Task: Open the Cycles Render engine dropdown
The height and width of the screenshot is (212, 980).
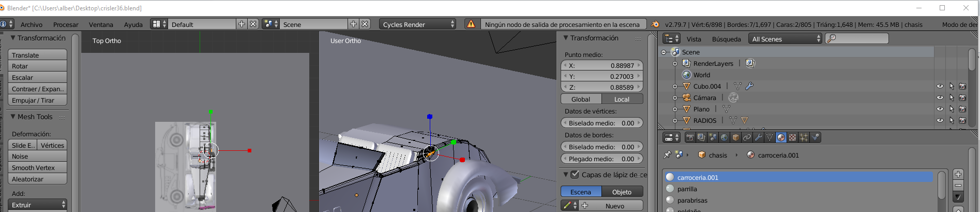Action: tap(418, 24)
